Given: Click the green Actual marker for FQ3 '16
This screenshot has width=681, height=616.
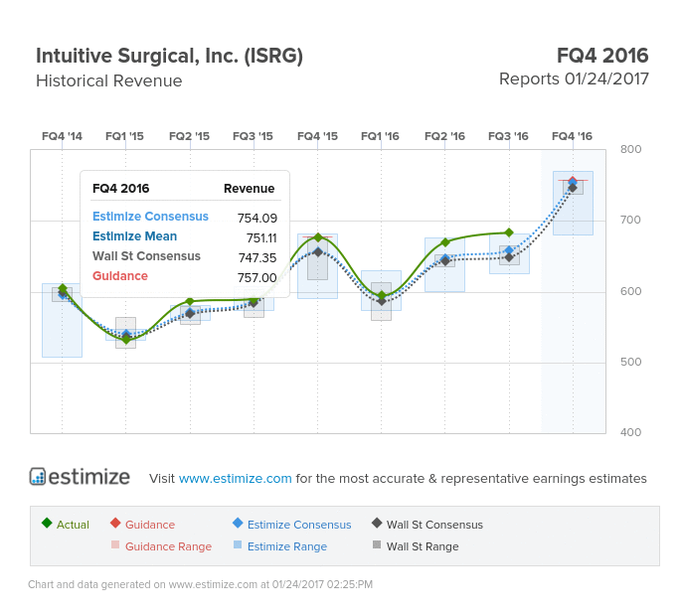Looking at the screenshot, I should pyautogui.click(x=509, y=232).
